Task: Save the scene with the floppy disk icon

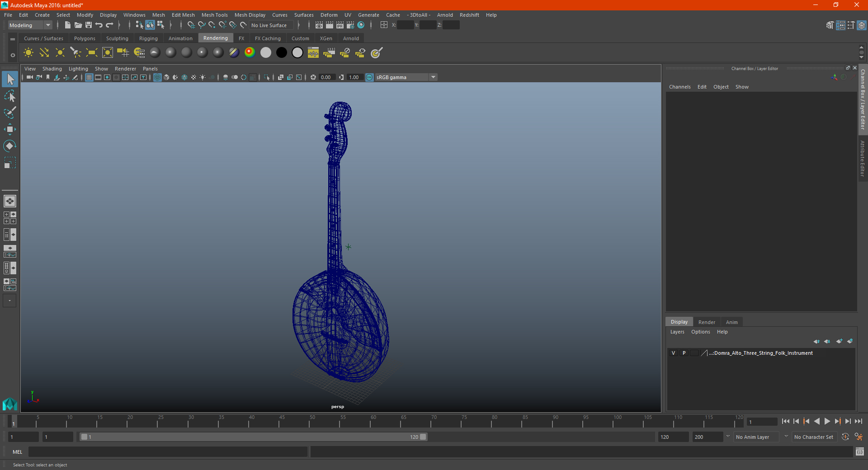Action: pyautogui.click(x=89, y=25)
